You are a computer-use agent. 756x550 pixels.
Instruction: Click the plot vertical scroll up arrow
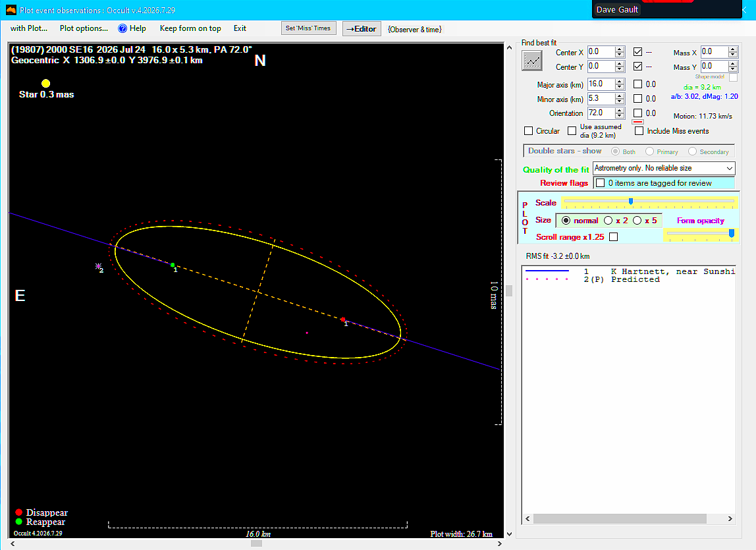click(509, 47)
